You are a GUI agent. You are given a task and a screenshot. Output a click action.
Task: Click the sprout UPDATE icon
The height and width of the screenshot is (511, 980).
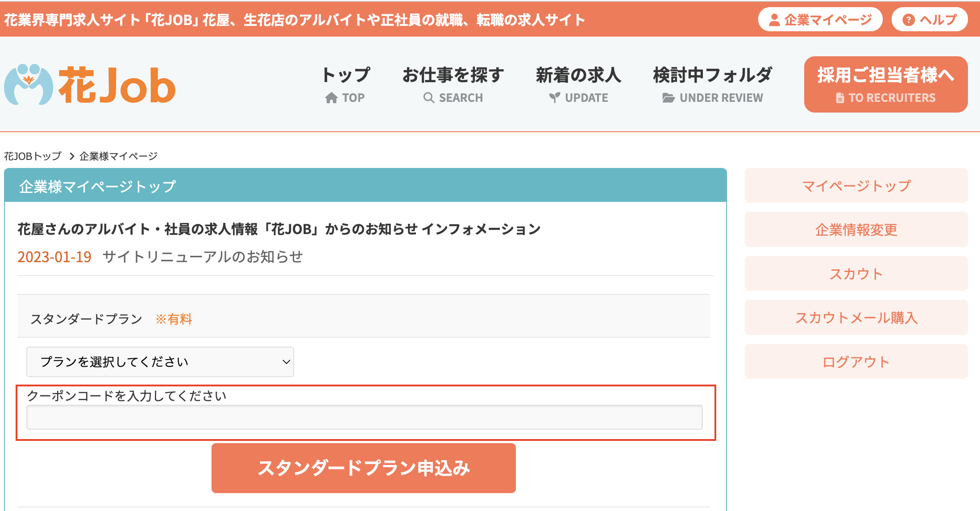(554, 98)
